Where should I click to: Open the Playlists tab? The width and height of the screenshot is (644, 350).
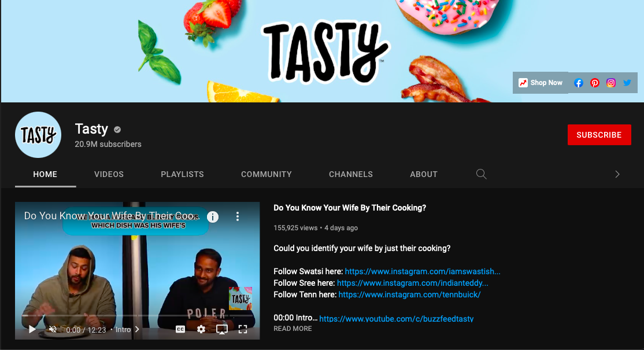coord(182,174)
